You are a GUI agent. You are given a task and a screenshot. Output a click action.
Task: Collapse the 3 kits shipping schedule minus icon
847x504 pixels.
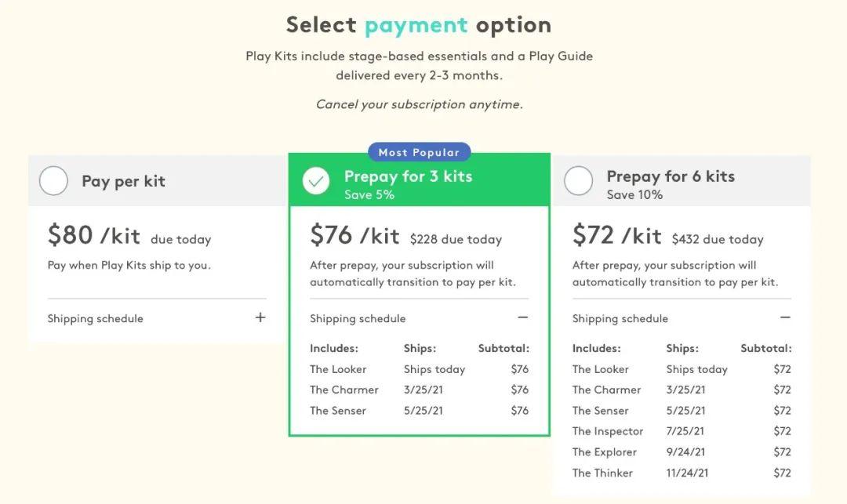tap(522, 317)
